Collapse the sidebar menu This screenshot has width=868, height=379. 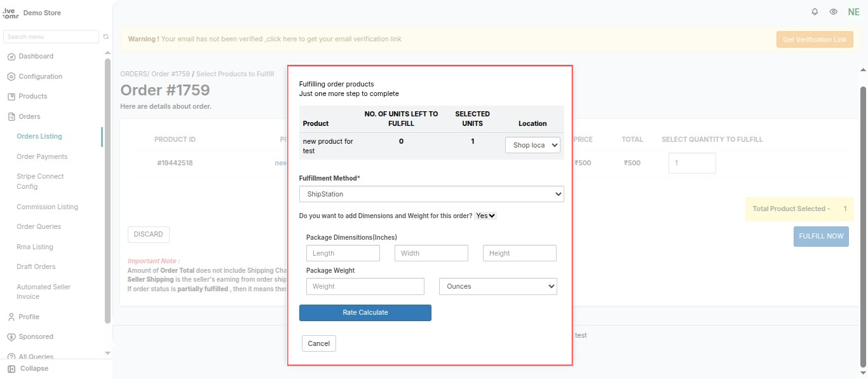pos(28,369)
